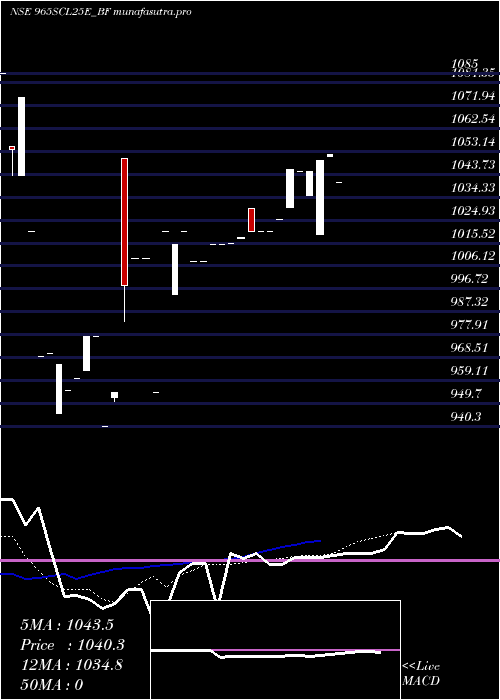Click the 1053.14 price level label

(473, 142)
